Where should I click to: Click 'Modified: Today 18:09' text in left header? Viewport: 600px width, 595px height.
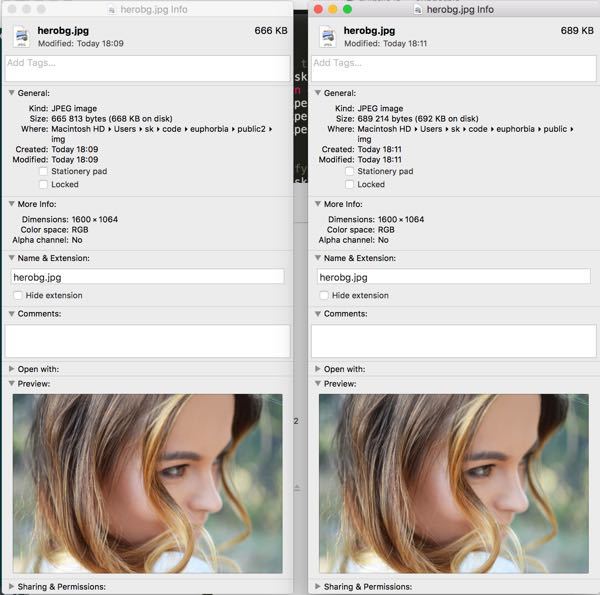click(x=81, y=44)
